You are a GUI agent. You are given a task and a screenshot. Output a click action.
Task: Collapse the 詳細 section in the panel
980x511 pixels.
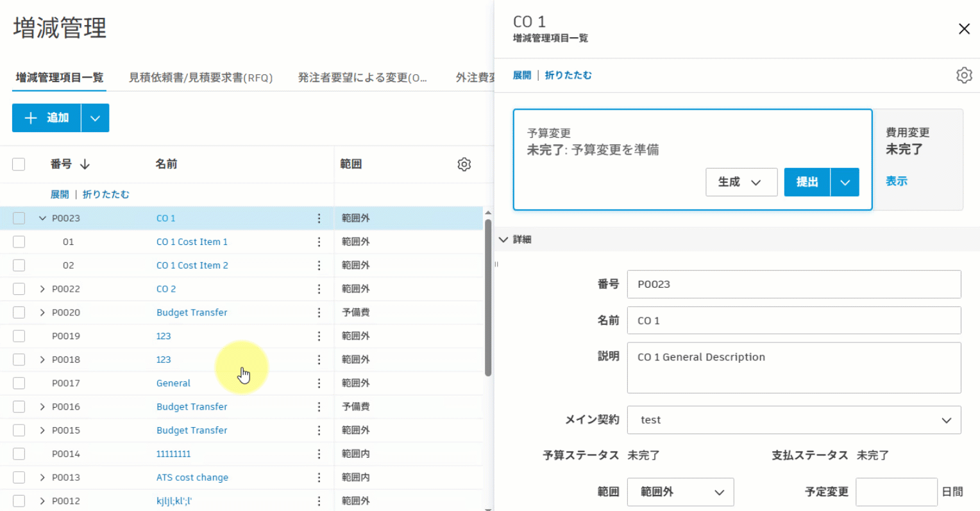point(504,239)
